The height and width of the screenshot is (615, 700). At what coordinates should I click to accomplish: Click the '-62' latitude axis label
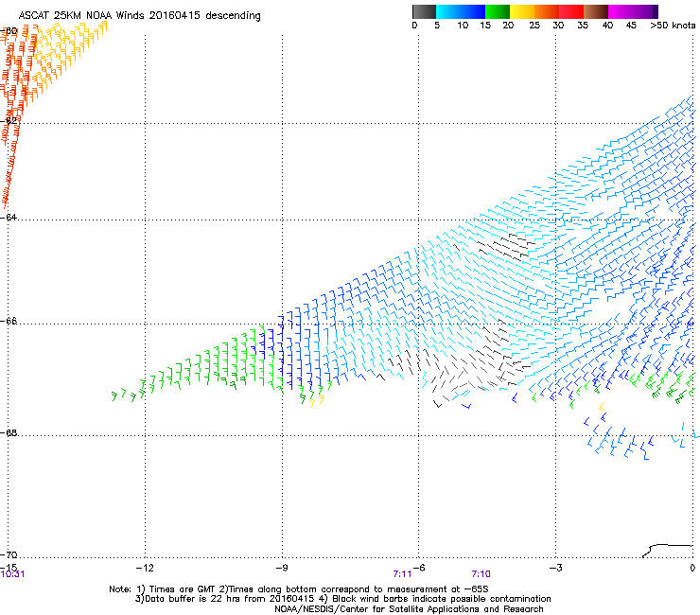pos(9,120)
